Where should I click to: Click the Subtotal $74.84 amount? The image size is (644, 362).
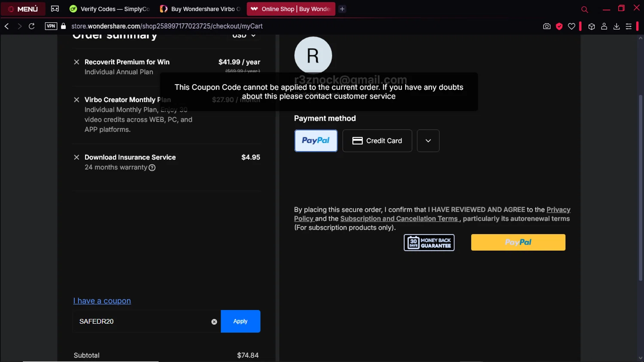coord(248,355)
